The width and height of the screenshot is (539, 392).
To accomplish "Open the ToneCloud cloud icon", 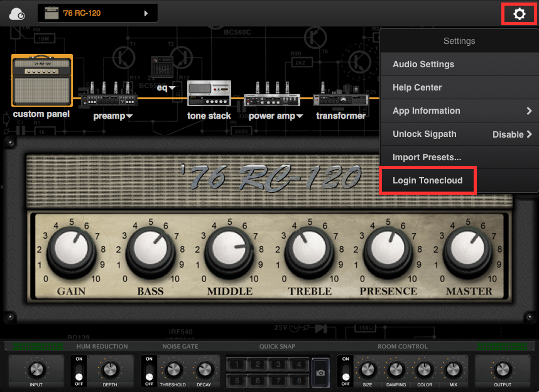I will click(16, 14).
